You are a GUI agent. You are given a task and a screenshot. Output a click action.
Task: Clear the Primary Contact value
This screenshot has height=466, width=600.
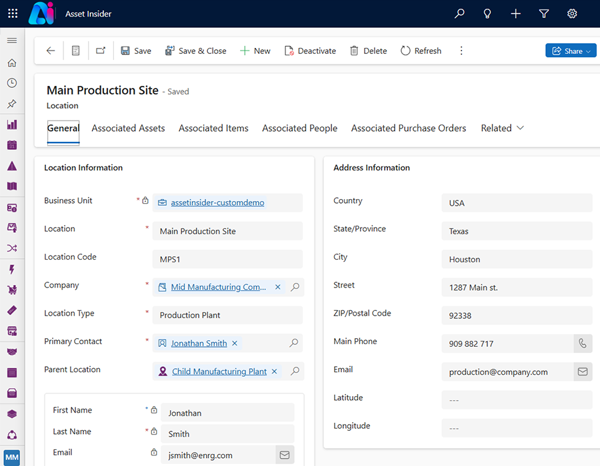coord(235,343)
